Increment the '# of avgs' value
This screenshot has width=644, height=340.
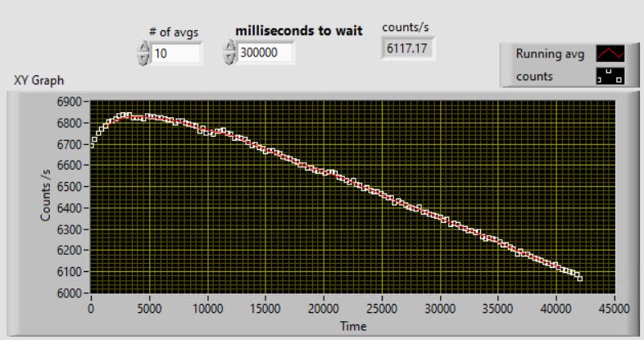[143, 47]
